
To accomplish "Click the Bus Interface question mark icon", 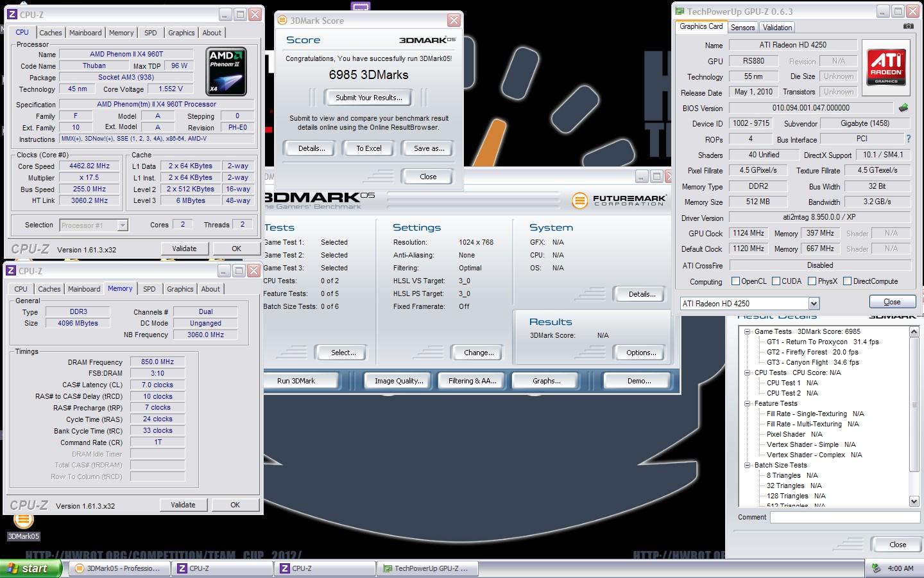I will tap(908, 139).
